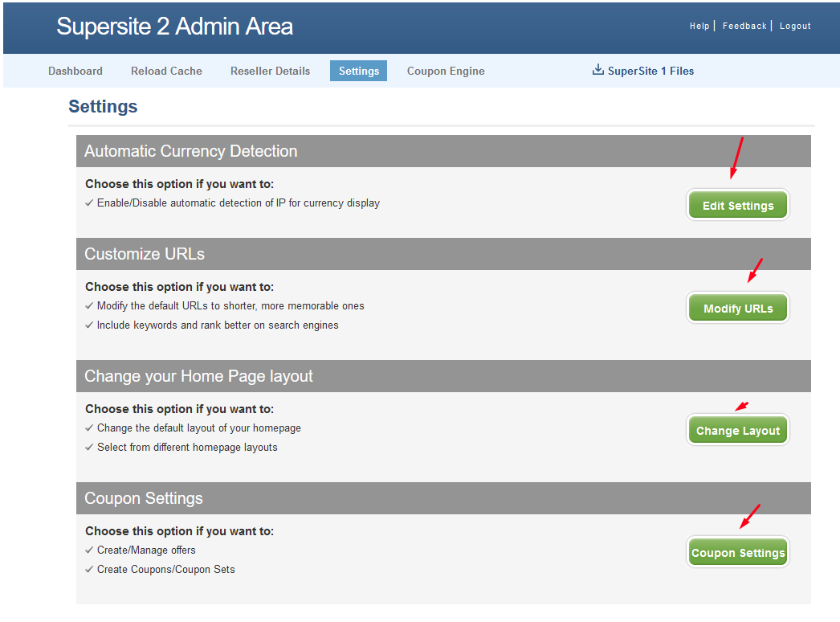This screenshot has width=840, height=622.
Task: Click the SuperSite 1 Files download icon
Action: (597, 70)
